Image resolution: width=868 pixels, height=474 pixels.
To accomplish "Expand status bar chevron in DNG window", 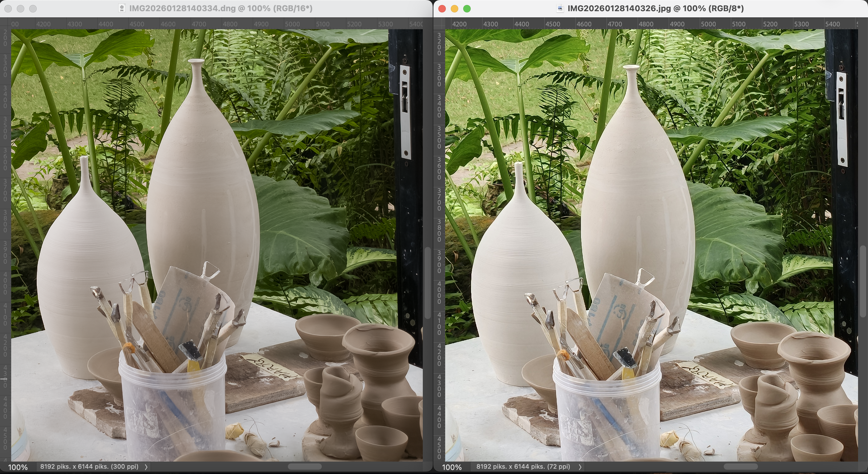I will pyautogui.click(x=146, y=467).
